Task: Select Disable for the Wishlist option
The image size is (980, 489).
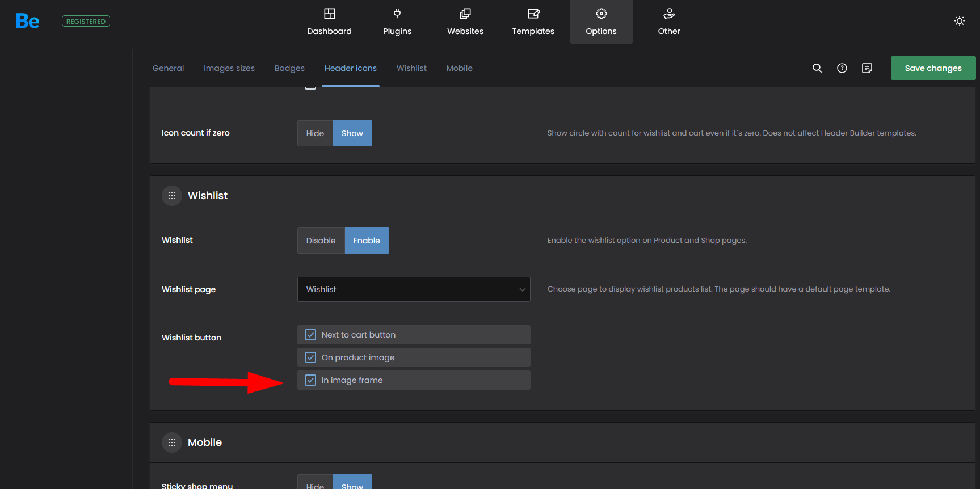Action: coord(321,241)
